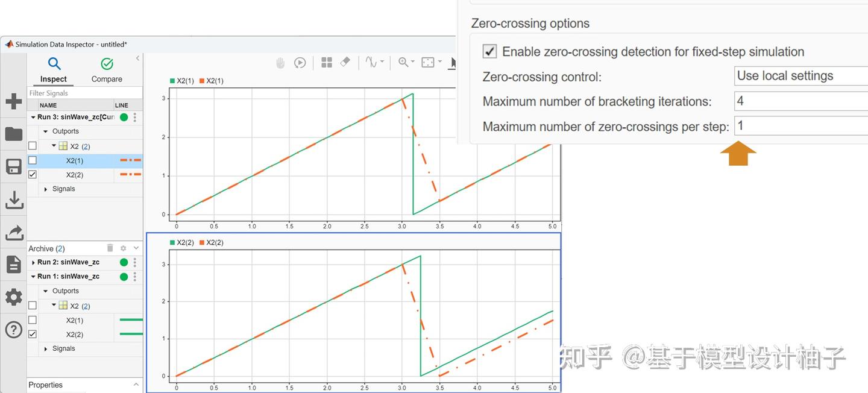Click X2(1) dash-dot orange line style
Screen dimensions: 868x393
coord(130,160)
